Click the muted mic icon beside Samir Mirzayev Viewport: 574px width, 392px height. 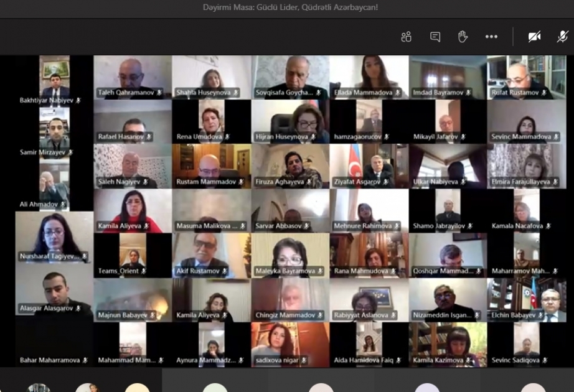click(70, 152)
